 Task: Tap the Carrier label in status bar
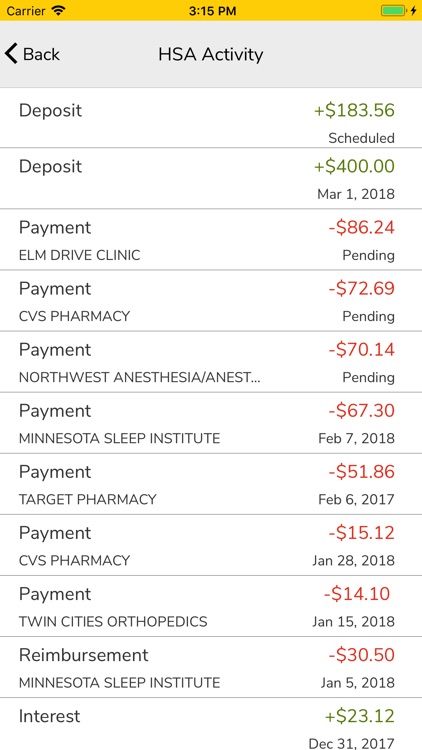pyautogui.click(x=26, y=11)
